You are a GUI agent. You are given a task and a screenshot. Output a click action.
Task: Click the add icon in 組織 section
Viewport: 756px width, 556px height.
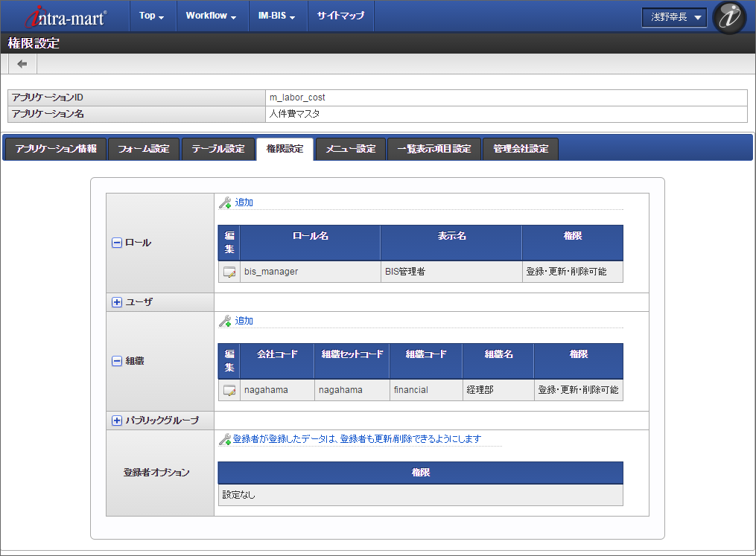click(225, 321)
